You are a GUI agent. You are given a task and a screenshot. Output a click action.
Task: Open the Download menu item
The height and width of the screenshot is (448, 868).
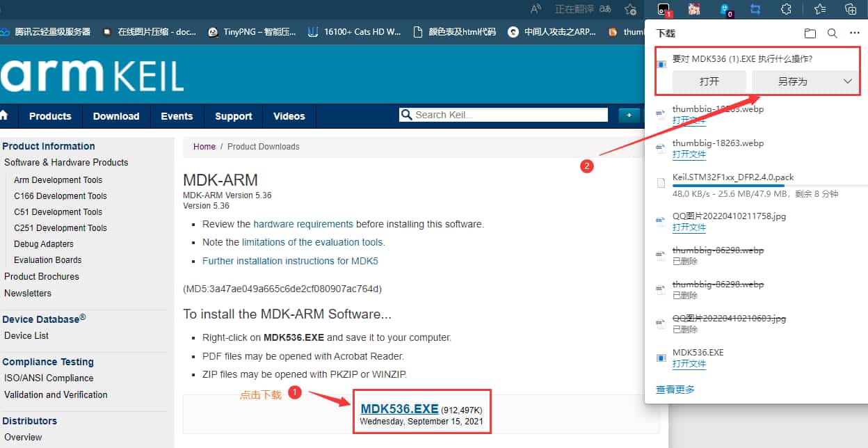[x=116, y=116]
